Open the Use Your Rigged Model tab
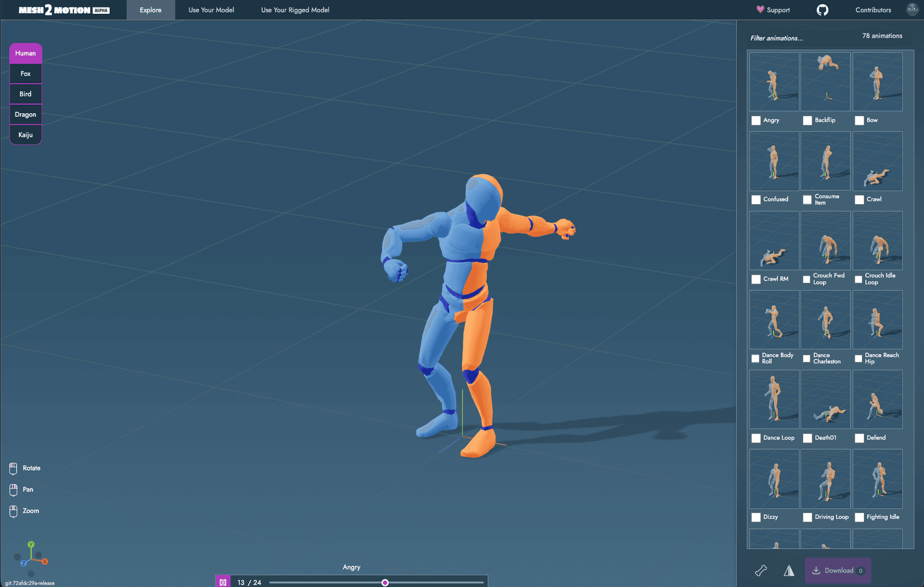This screenshot has height=587, width=924. 295,10
